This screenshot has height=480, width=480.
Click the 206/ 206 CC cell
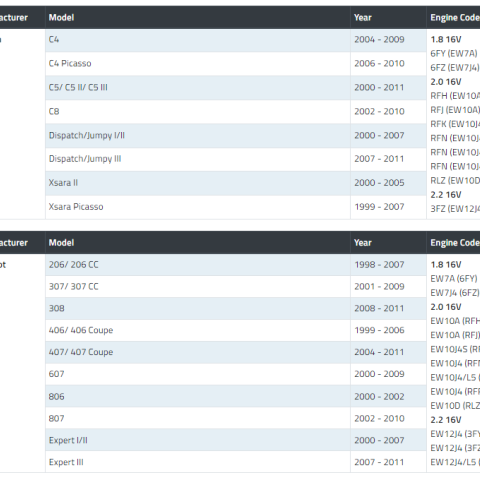[198, 265]
